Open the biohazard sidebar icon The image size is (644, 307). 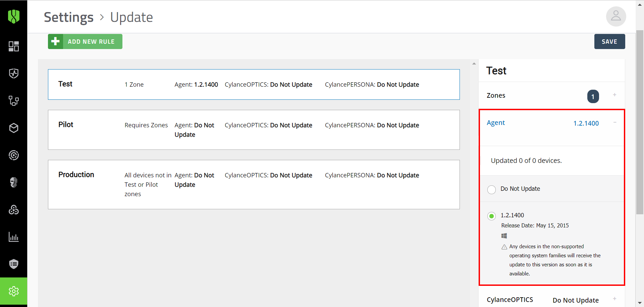tap(14, 210)
